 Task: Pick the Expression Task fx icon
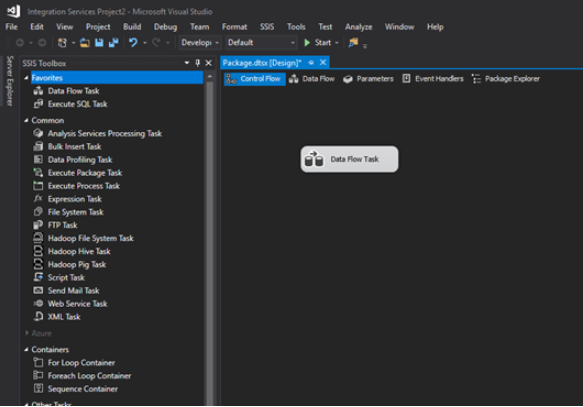click(38, 198)
